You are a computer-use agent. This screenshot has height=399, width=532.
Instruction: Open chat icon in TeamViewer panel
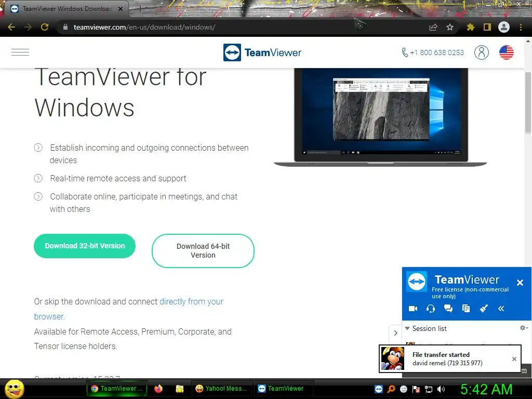click(x=448, y=309)
